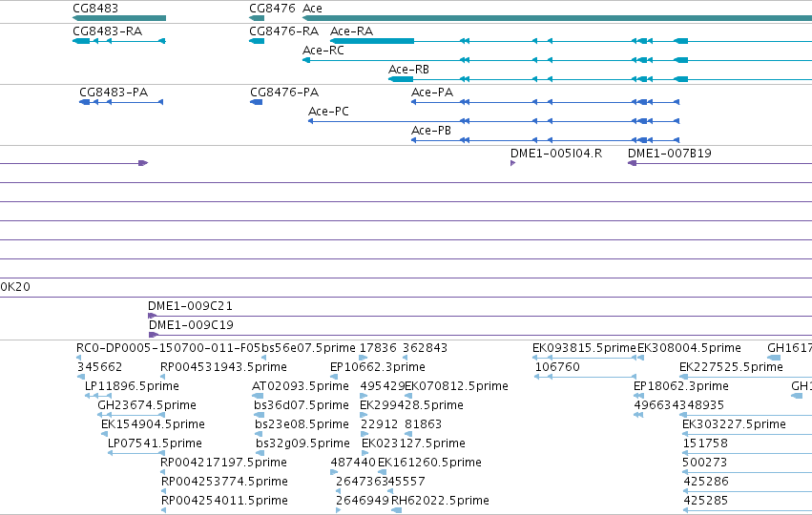Image resolution: width=812 pixels, height=515 pixels.
Task: Click the RC0-DP0005-150700-011-F05 EST label
Action: click(168, 348)
